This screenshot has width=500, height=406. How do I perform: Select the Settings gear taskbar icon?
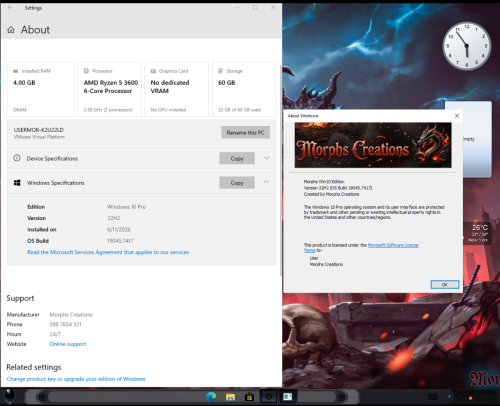pos(268,397)
